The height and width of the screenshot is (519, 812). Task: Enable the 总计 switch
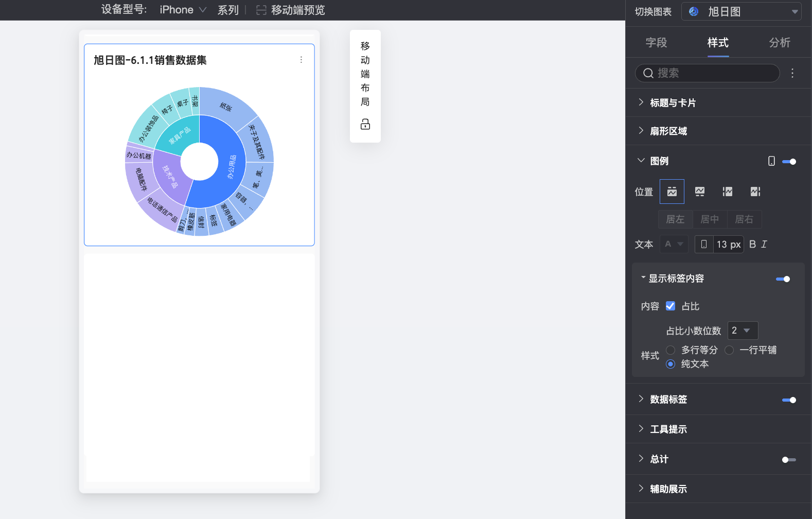[789, 460]
